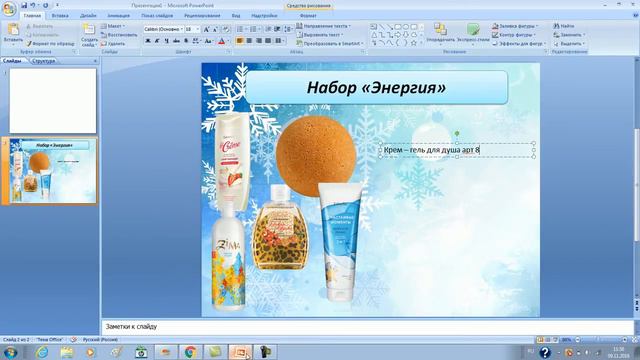Clear all text formatting

[226, 29]
